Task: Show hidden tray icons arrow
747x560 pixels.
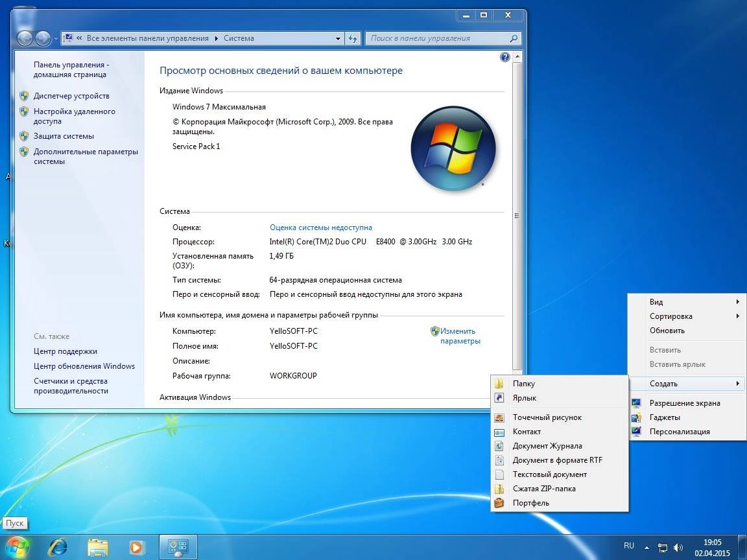Action: coord(647,548)
